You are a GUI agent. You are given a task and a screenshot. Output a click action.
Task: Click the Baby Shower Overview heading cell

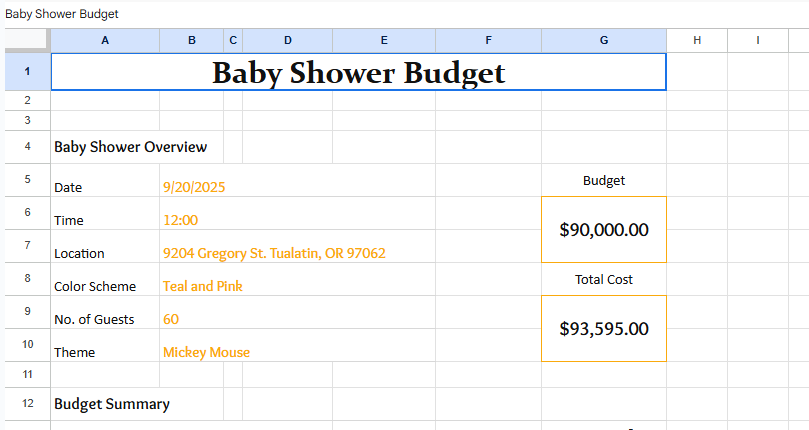point(130,147)
